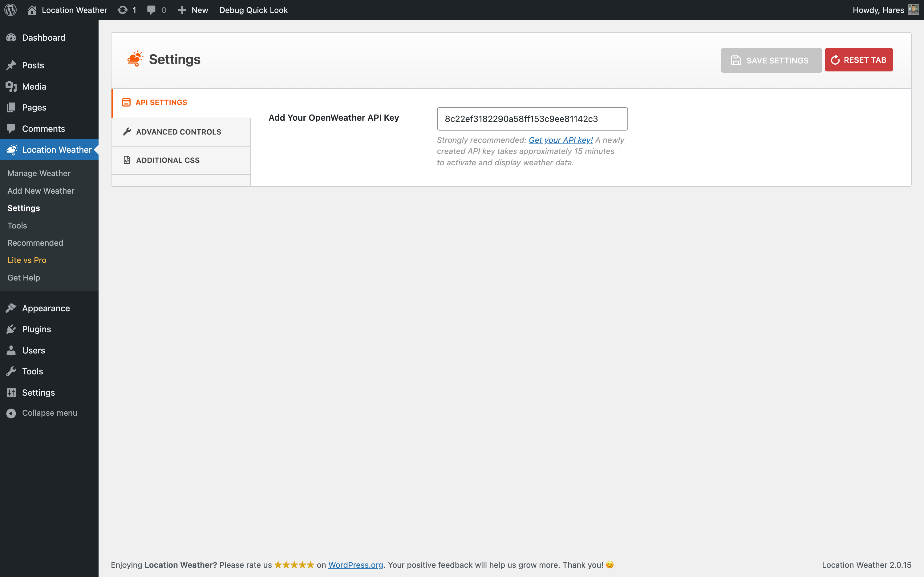Open the New content menu

(x=193, y=10)
